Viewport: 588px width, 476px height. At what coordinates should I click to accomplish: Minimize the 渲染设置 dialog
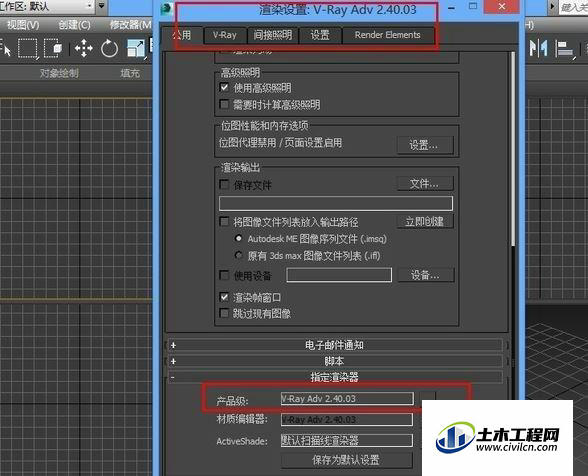click(x=452, y=7)
